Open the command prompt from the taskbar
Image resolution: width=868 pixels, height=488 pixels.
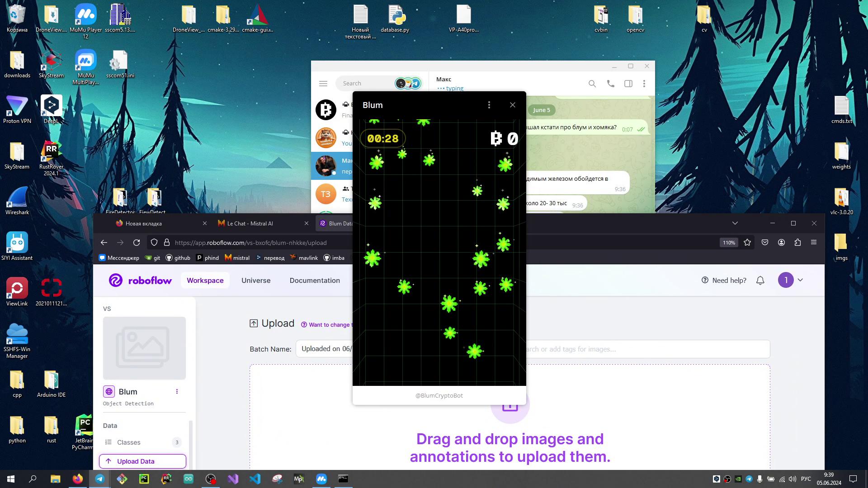pyautogui.click(x=343, y=479)
